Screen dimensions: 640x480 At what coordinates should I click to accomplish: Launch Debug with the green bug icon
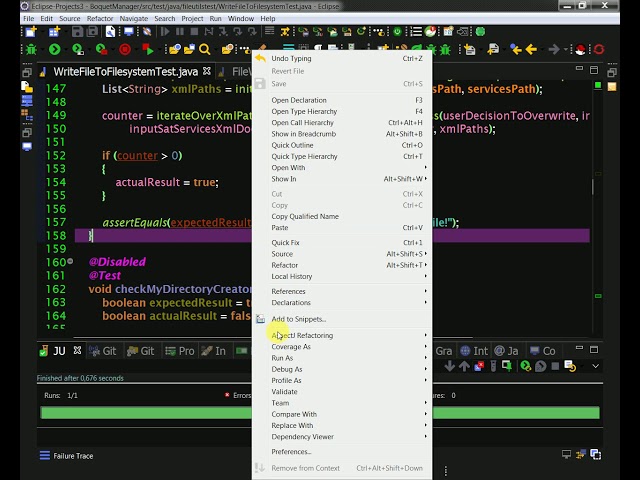pos(31,49)
